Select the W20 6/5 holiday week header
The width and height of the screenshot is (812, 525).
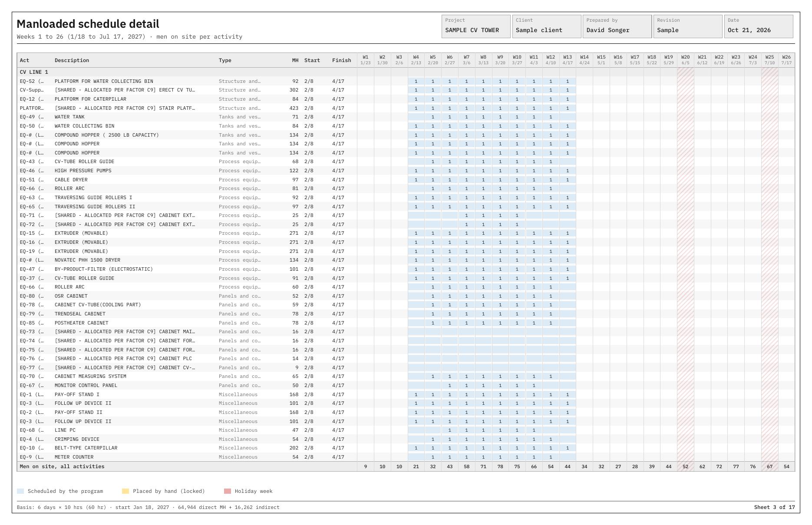click(685, 60)
